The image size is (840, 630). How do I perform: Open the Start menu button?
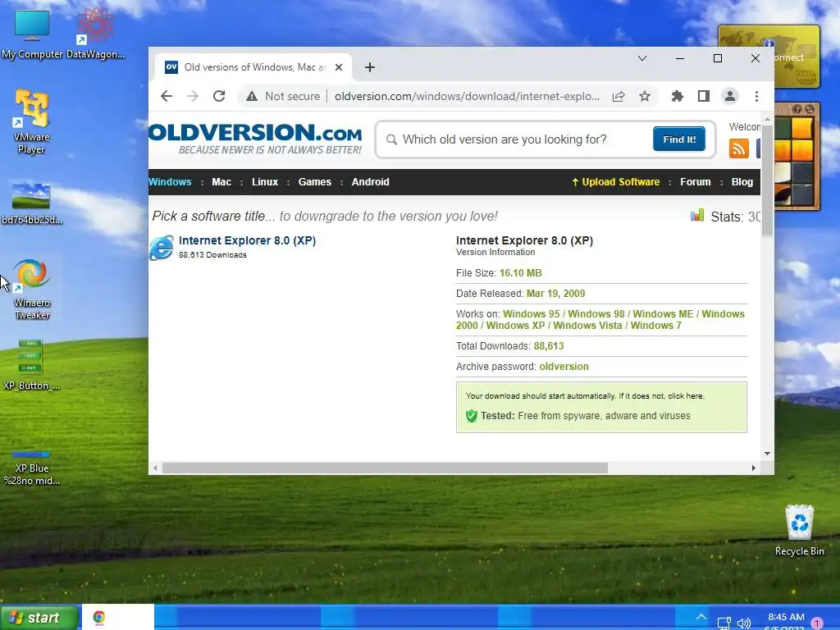[39, 618]
